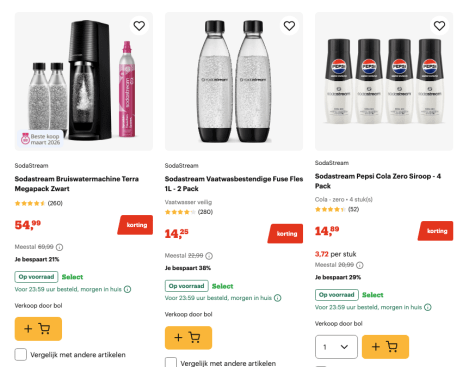
Task: Open Sodastream Bruiswatermachine Terra Megapack Zwart title
Action: [77, 184]
